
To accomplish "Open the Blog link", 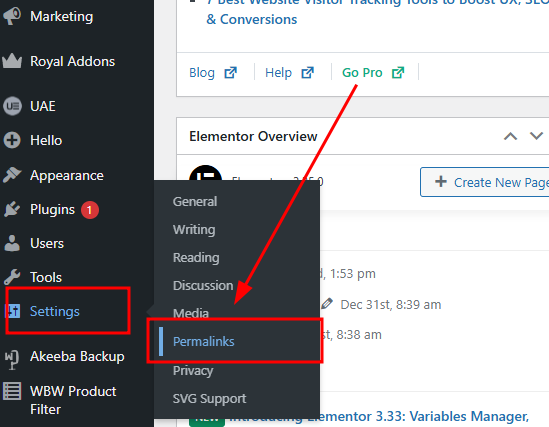I will pyautogui.click(x=202, y=72).
